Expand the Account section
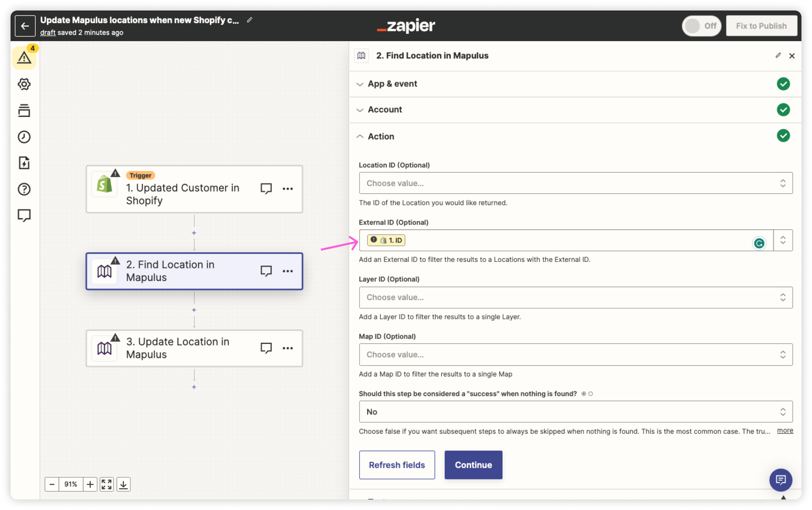This screenshot has height=510, width=812. (576, 110)
